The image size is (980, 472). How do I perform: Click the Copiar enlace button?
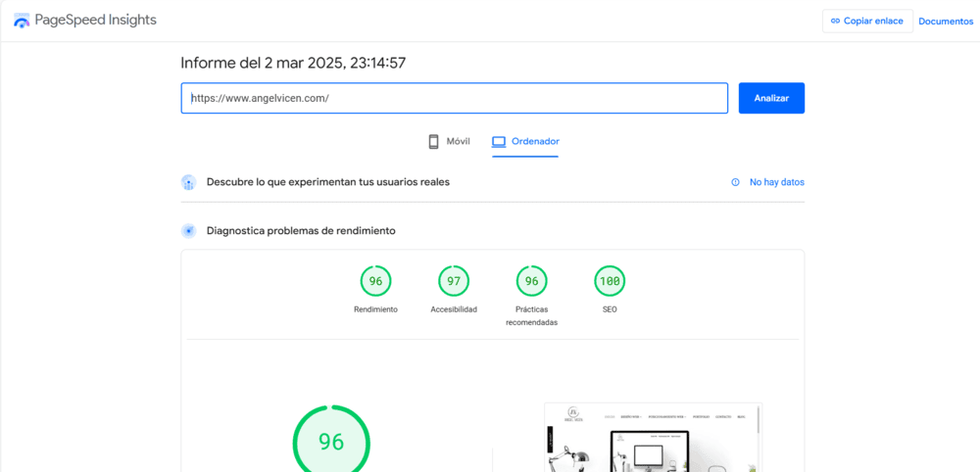[867, 21]
